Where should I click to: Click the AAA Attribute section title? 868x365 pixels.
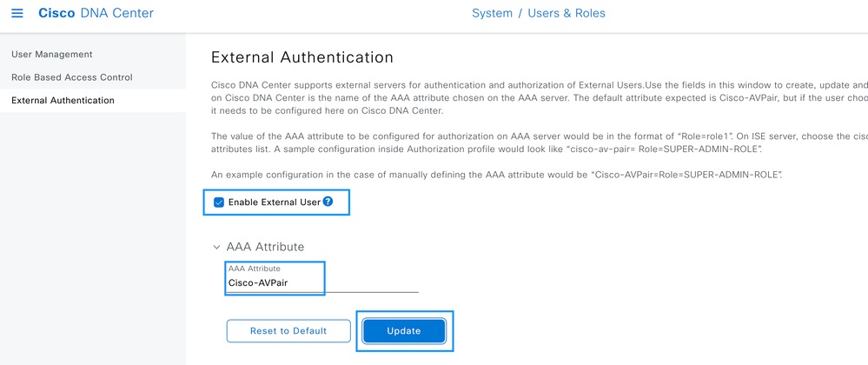(265, 247)
